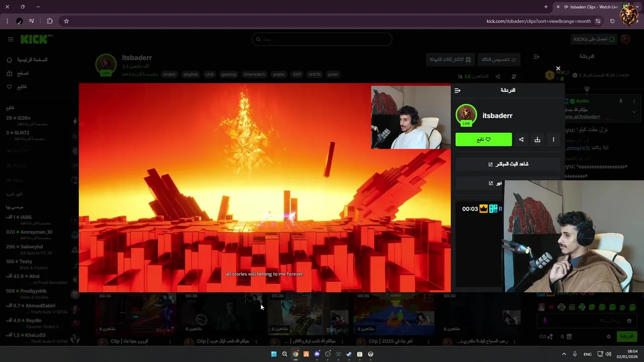Select the itsbaderr Clips browser tab
This screenshot has height=362, width=644.
[x=594, y=7]
